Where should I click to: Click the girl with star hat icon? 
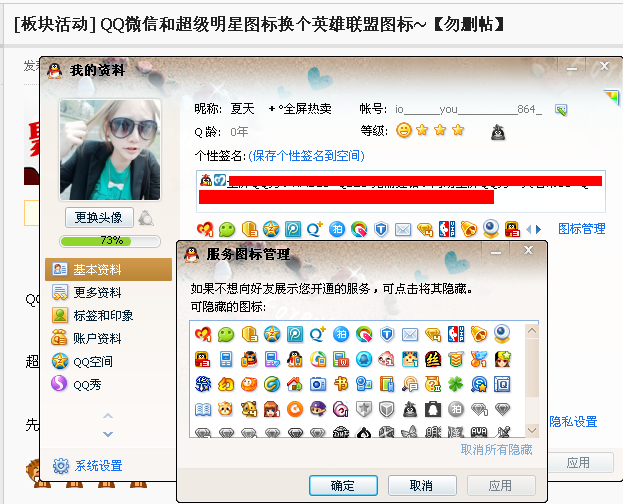pos(502,359)
